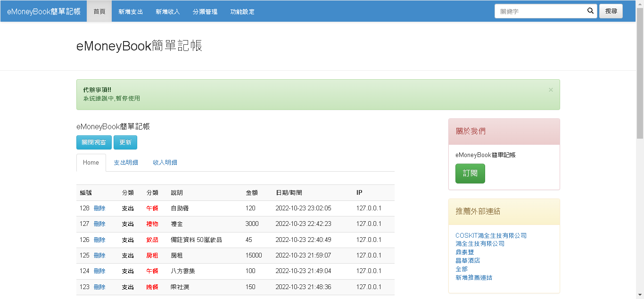Image resolution: width=644 pixels, height=299 pixels.
Task: Switch to the 收入明細 tab
Action: [165, 163]
